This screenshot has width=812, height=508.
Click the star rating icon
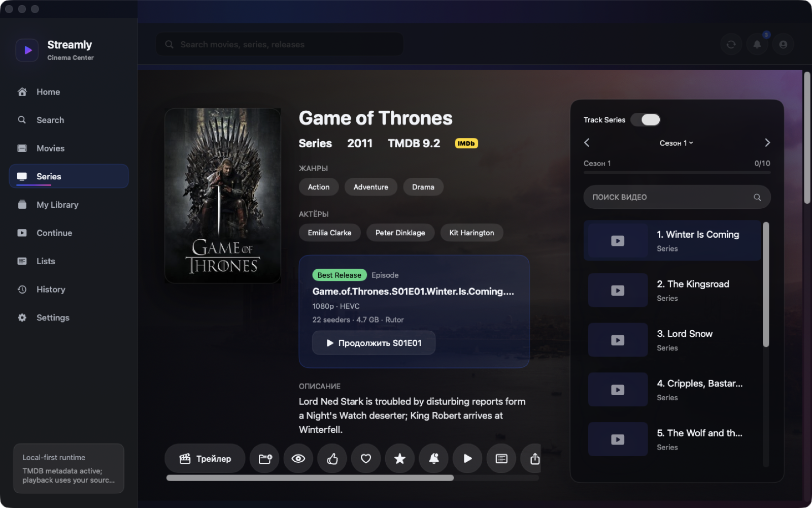point(400,459)
